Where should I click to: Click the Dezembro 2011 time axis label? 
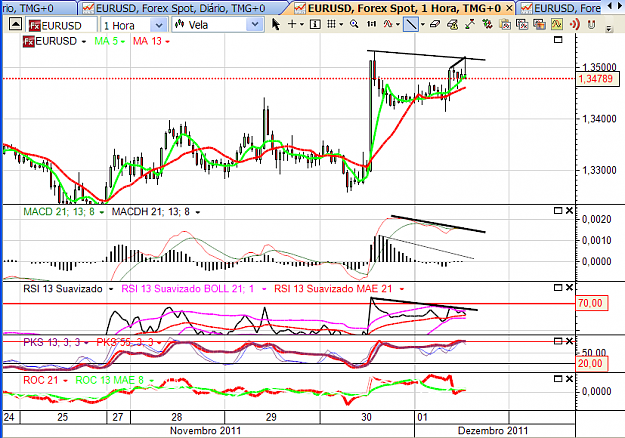[493, 430]
